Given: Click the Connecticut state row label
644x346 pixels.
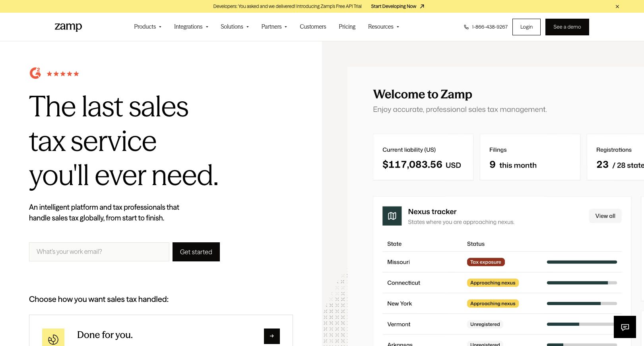Looking at the screenshot, I should (x=403, y=283).
